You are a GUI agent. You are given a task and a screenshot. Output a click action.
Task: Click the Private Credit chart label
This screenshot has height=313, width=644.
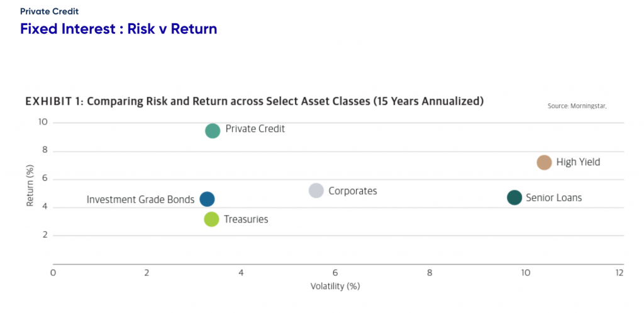(255, 129)
